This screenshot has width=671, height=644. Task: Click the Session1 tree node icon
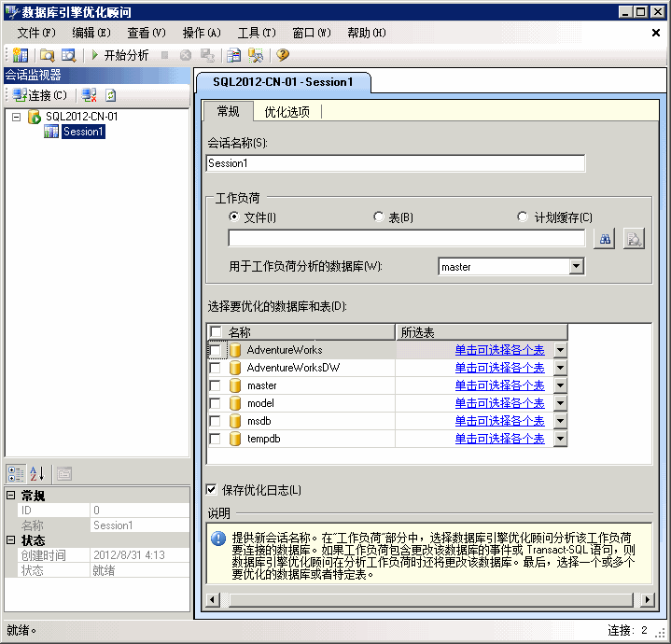51,132
